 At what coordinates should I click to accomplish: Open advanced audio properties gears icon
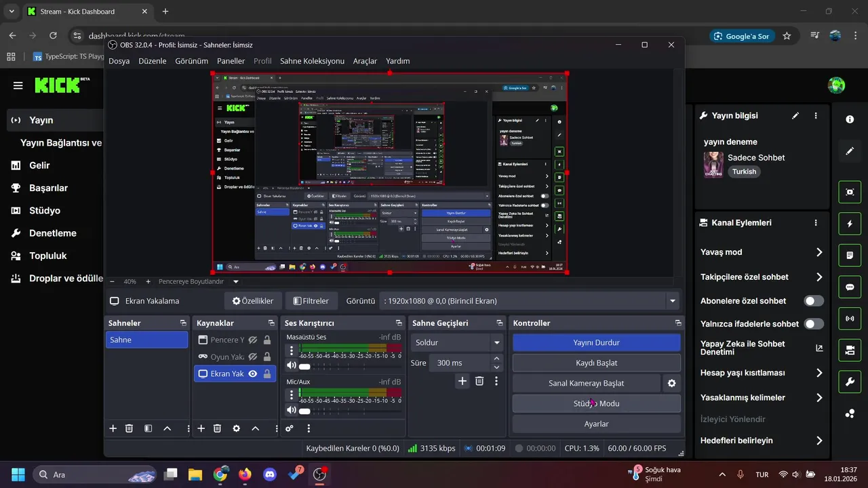[x=290, y=428]
